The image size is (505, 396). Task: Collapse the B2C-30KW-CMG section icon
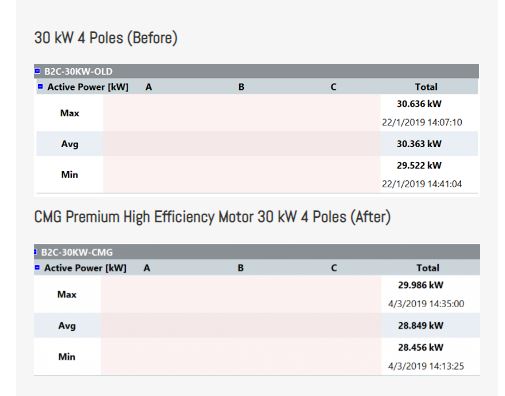pyautogui.click(x=35, y=252)
